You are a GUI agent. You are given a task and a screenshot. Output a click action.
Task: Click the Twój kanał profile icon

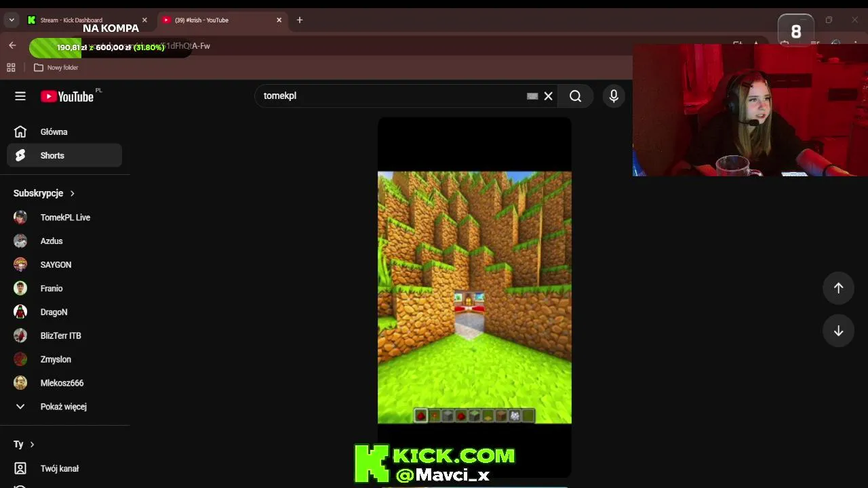coord(20,468)
